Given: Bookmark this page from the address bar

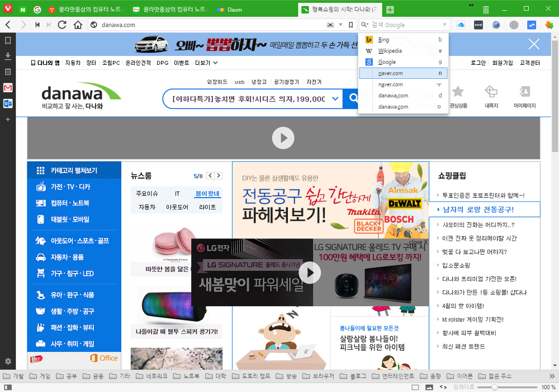Looking at the screenshot, I should click(x=350, y=25).
